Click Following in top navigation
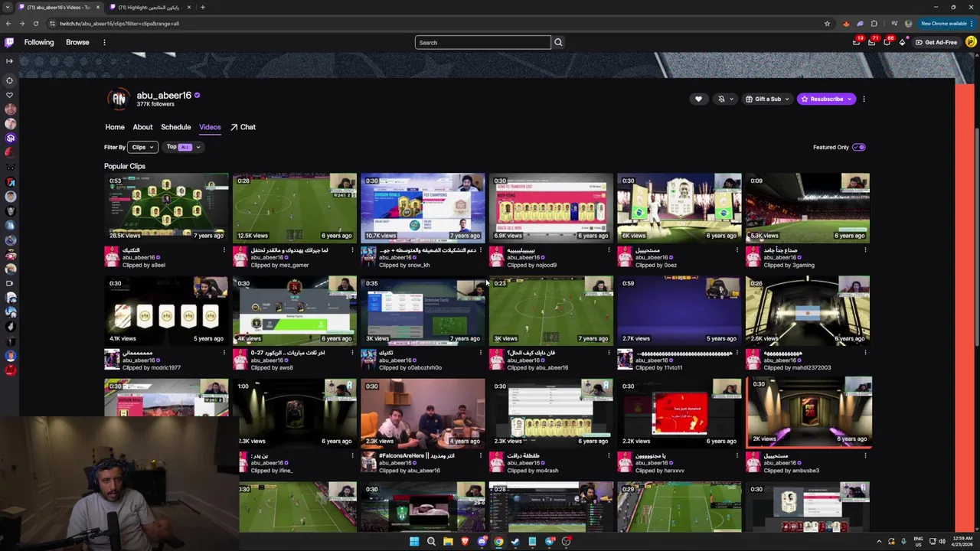This screenshot has width=980, height=551. coord(39,42)
